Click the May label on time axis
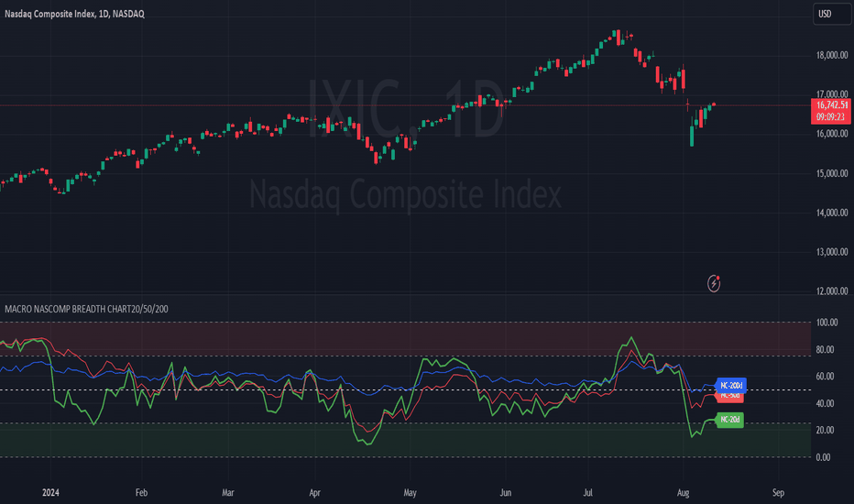Screen dimensions: 854x504 click(x=411, y=493)
